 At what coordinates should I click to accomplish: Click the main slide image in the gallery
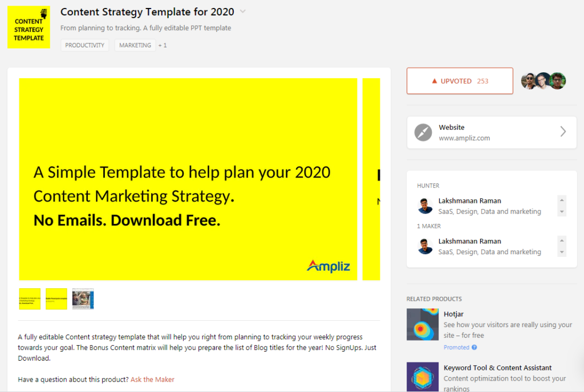coord(188,179)
